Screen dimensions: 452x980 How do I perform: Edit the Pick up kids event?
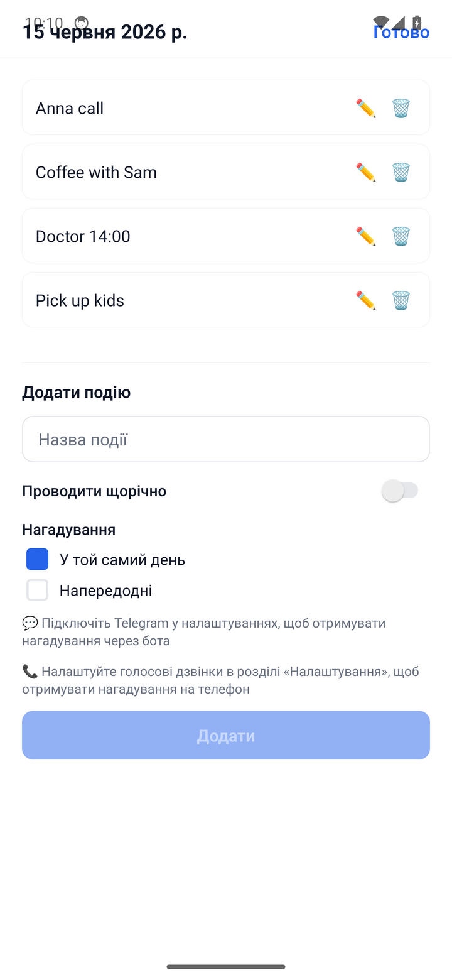365,300
